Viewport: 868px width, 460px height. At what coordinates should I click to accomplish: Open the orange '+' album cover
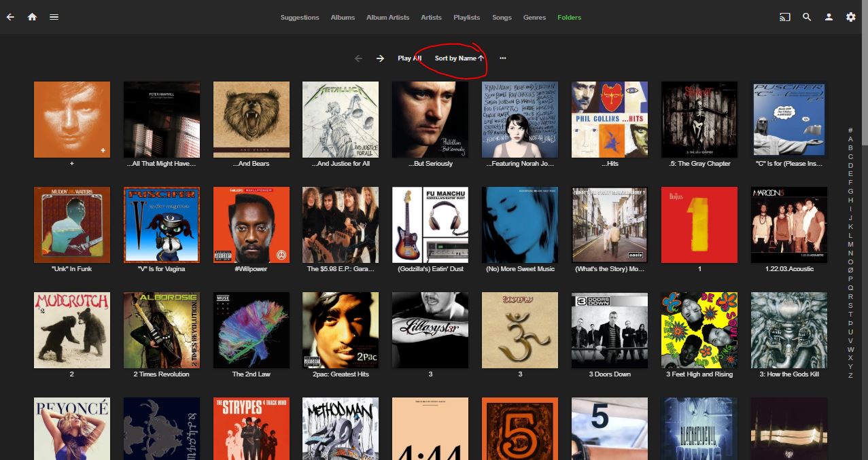[x=72, y=120]
